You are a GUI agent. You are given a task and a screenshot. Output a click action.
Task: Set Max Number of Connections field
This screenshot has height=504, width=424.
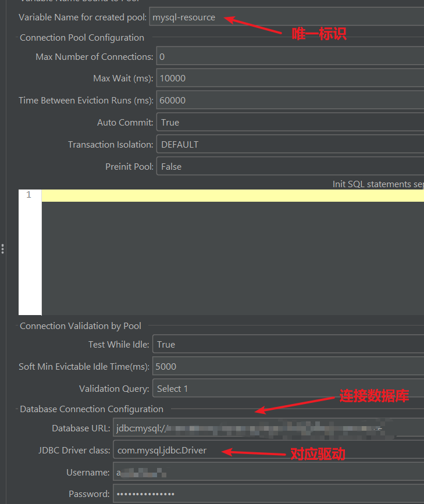290,56
